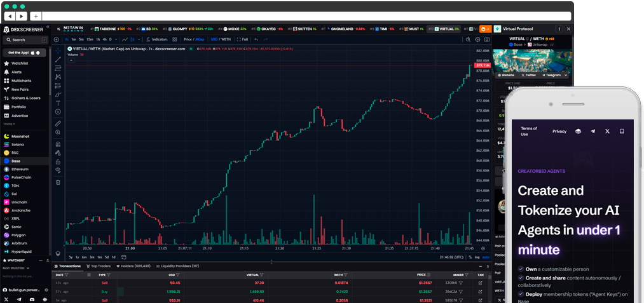Screen dimensions: 644x303
Task: Click the Search input in sidebar
Action: [x=25, y=40]
